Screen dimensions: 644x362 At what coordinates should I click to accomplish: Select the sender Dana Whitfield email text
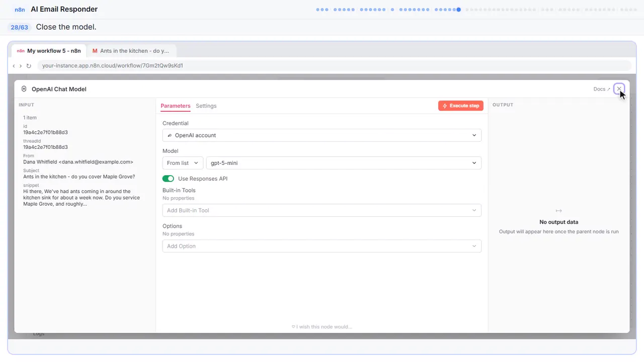click(x=78, y=162)
